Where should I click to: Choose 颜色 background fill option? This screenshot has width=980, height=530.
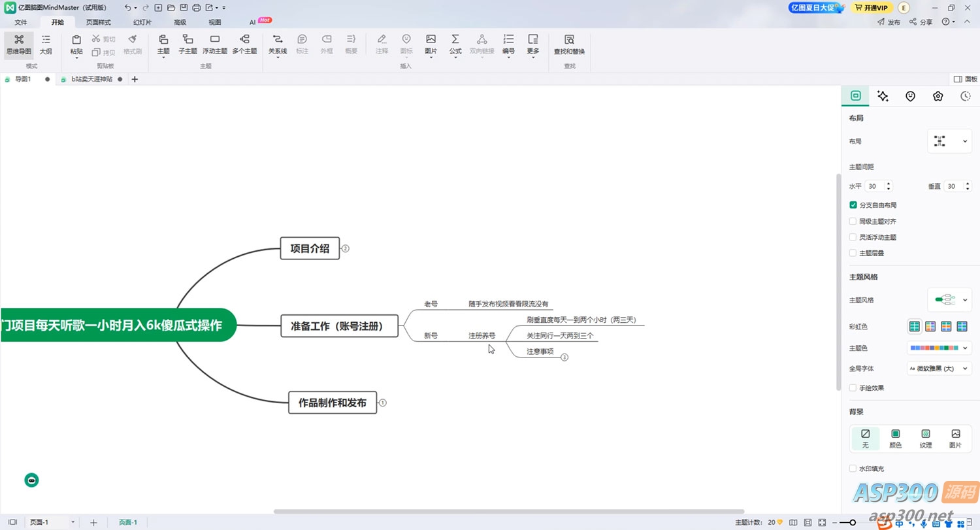tap(896, 439)
